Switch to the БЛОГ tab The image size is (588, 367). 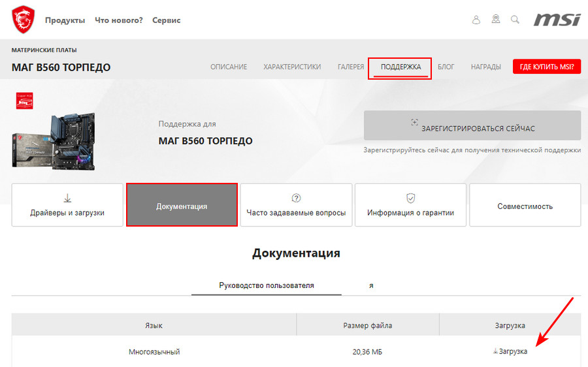[x=446, y=67]
